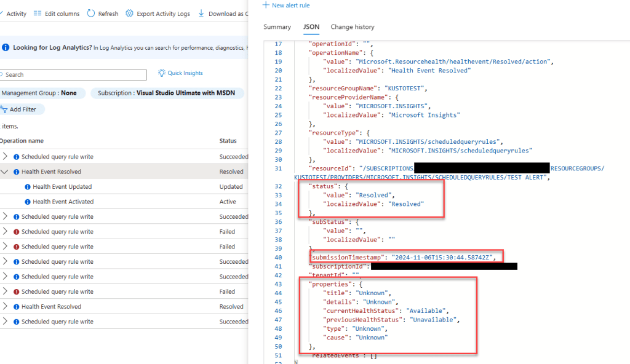Sort by the Status column header
Image resolution: width=630 pixels, height=364 pixels.
(x=228, y=141)
